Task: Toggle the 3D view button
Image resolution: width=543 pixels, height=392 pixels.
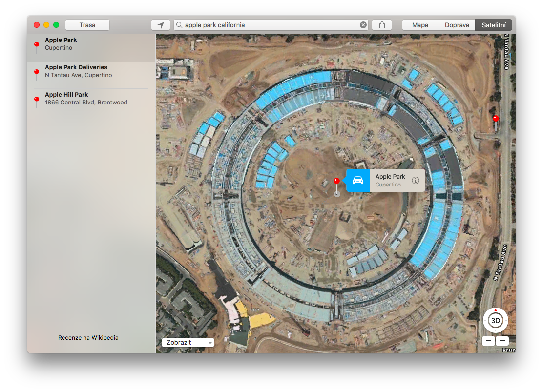Action: 496,320
